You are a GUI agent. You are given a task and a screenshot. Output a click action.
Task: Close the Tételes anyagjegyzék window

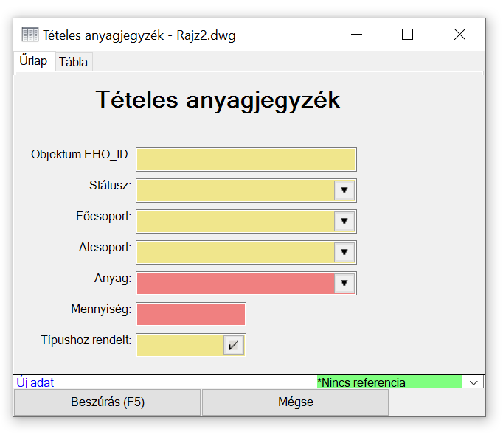[459, 35]
